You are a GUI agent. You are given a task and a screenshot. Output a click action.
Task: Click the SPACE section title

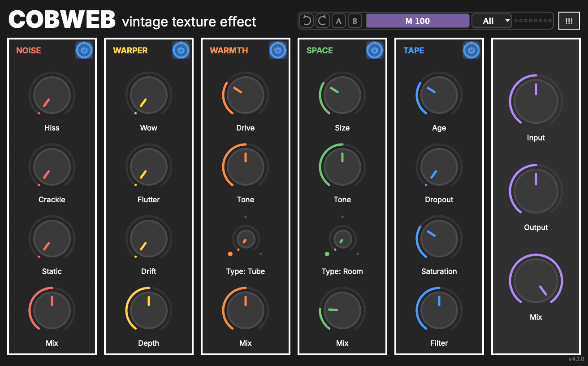click(320, 51)
